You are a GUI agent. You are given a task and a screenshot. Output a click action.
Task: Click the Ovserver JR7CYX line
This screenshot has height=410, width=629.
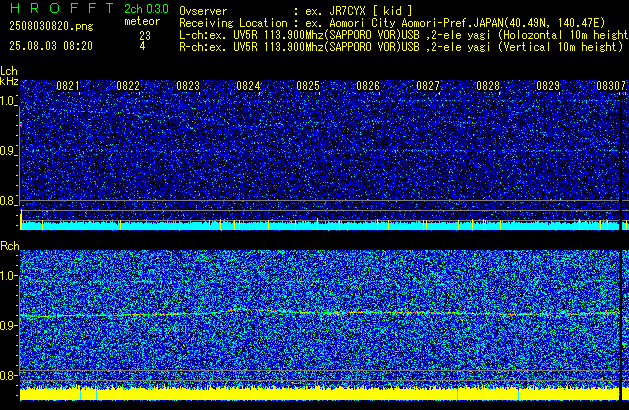(296, 11)
